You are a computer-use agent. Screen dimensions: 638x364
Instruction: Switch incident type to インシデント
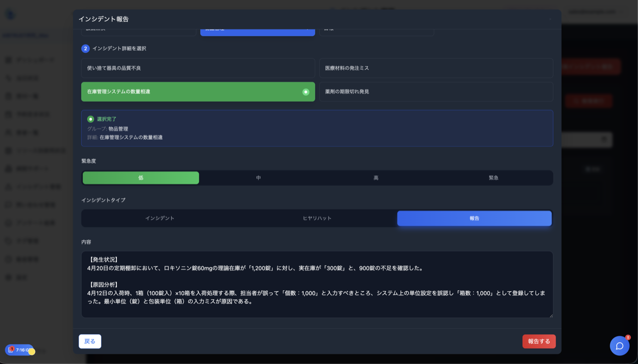click(160, 218)
